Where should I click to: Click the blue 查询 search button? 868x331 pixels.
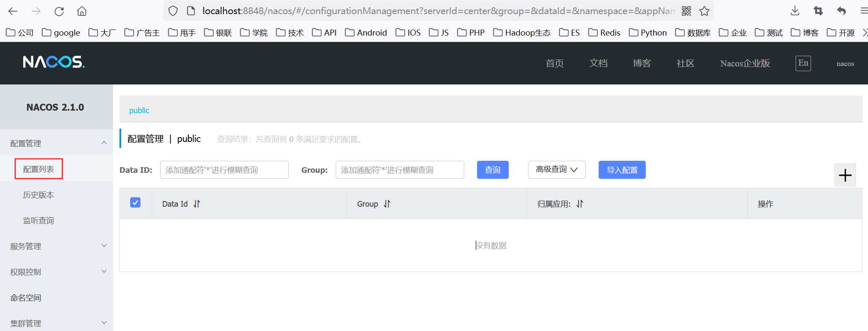(x=492, y=170)
